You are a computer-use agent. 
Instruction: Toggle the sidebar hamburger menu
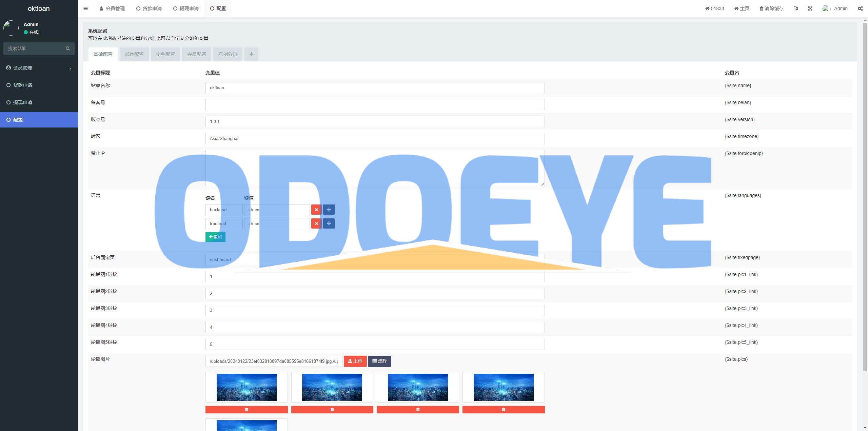(x=85, y=8)
